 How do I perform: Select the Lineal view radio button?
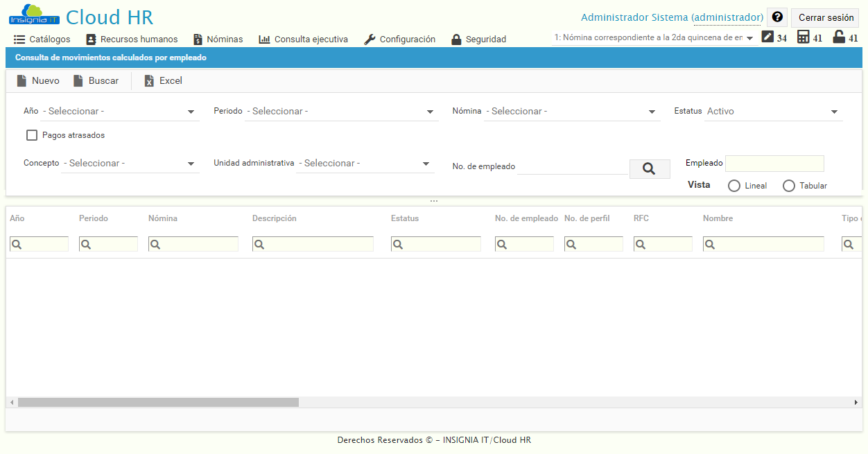[734, 185]
